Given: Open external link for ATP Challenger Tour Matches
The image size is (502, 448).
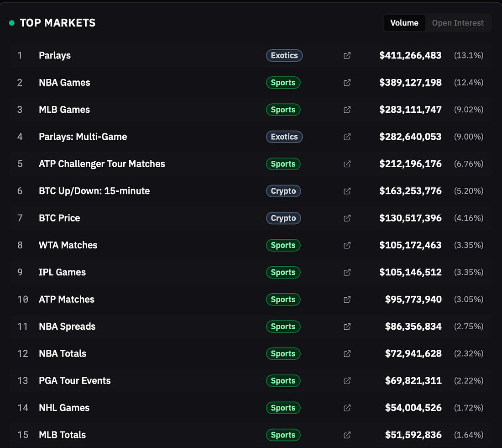Looking at the screenshot, I should 347,164.
